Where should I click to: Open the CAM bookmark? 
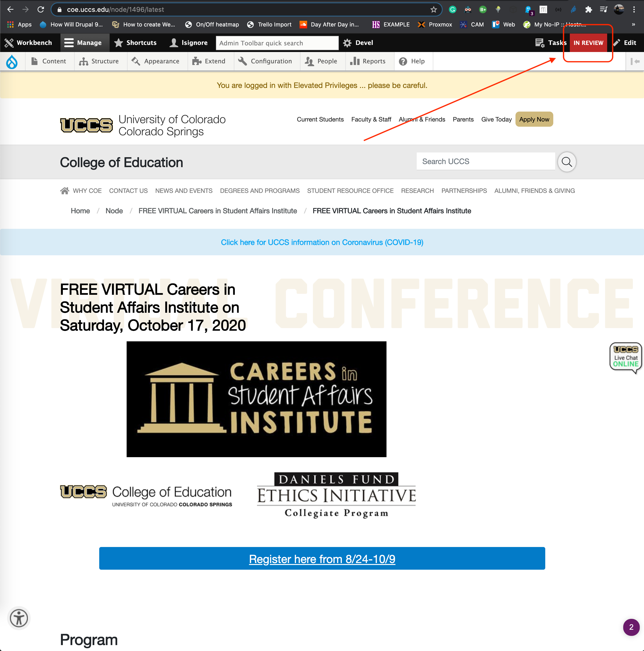point(472,25)
